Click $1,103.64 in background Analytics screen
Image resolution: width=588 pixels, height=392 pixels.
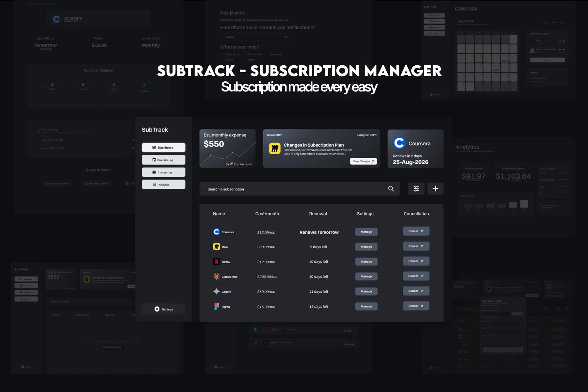click(x=513, y=176)
